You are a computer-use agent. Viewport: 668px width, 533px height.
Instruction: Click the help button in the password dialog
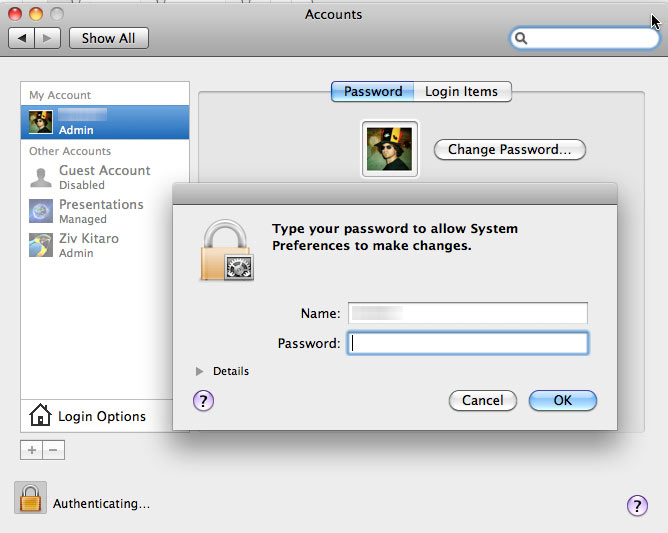(x=203, y=400)
